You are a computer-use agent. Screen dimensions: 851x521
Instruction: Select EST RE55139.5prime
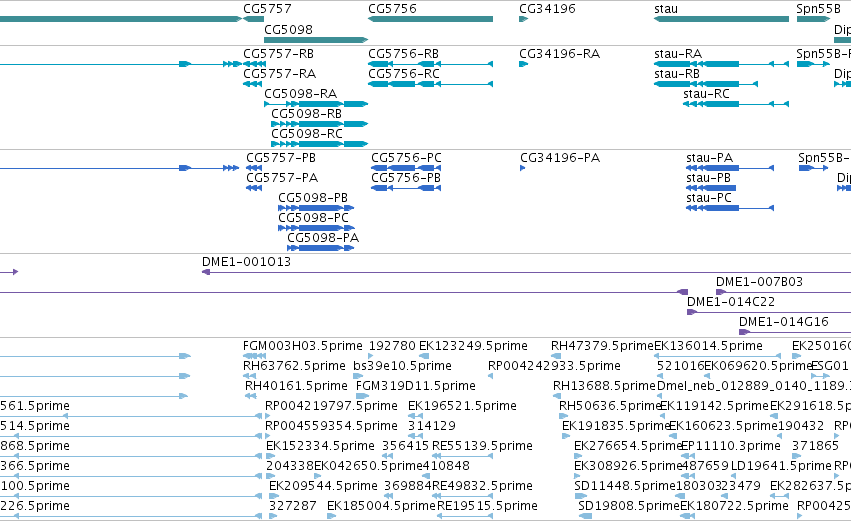click(x=482, y=447)
